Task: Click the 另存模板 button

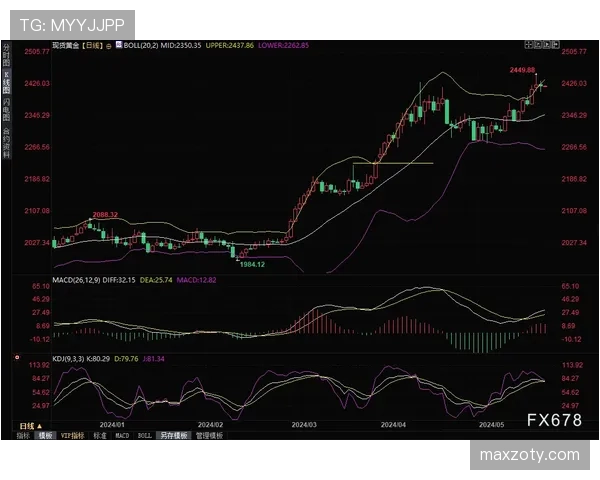Action: pyautogui.click(x=174, y=436)
